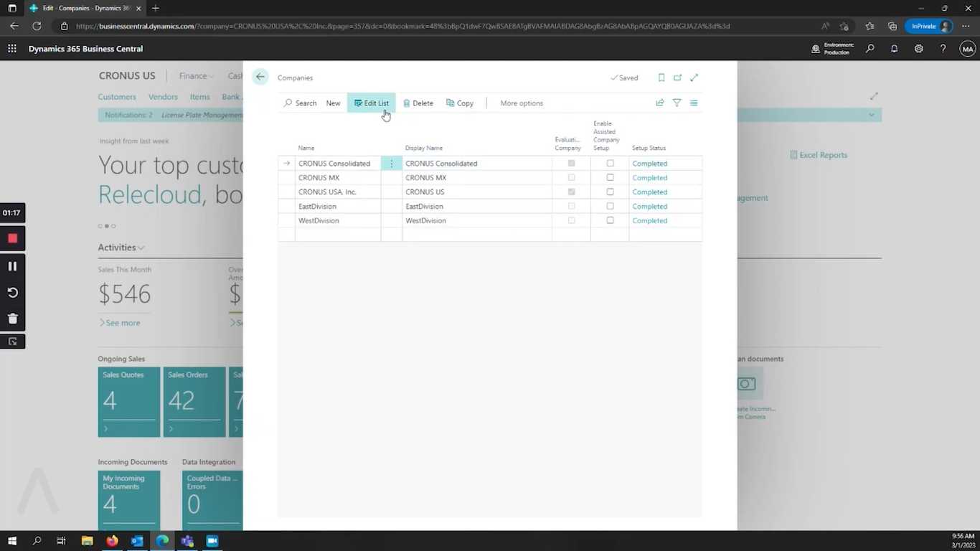Open row menu for CRONUS Consolidated

click(x=391, y=164)
